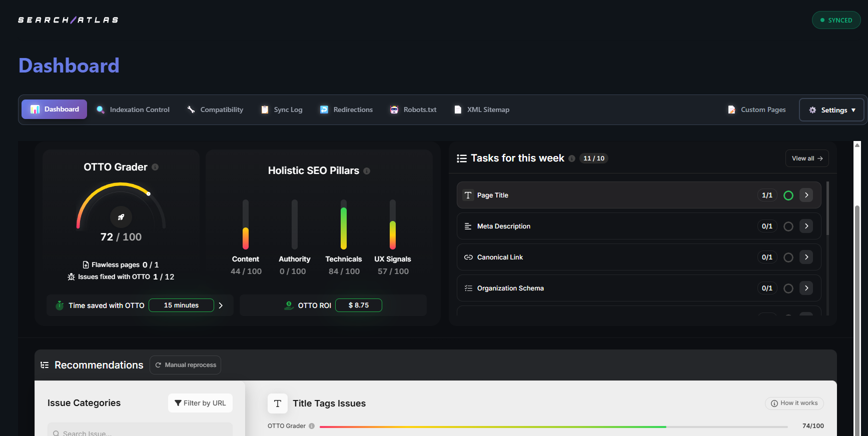
Task: Click the 15 minutes time saved badge
Action: point(181,305)
